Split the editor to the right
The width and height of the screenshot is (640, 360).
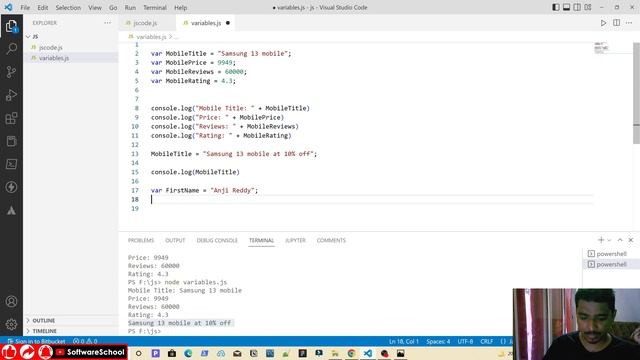pos(616,23)
